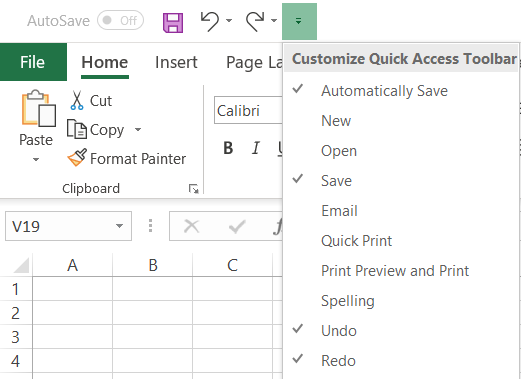
Task: Apply Italic formatting
Action: [256, 148]
